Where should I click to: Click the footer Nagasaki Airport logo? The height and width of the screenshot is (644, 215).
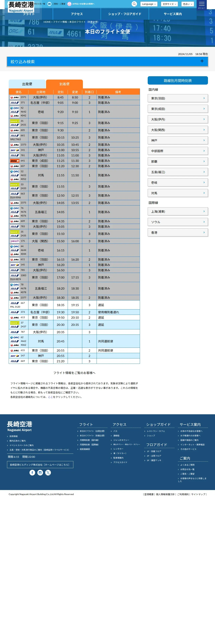(20, 426)
